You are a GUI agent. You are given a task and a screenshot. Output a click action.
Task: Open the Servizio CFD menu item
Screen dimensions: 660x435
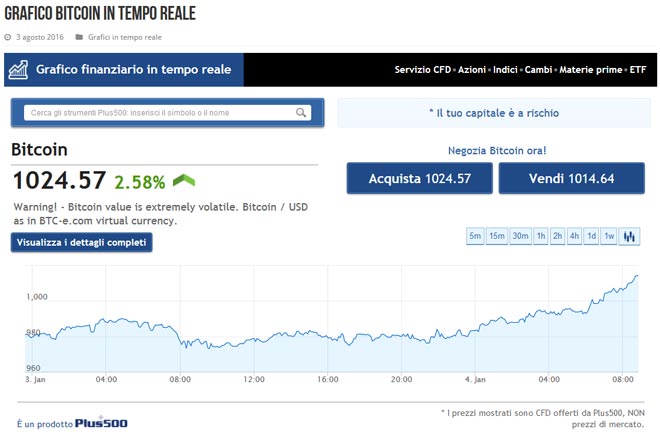click(422, 70)
